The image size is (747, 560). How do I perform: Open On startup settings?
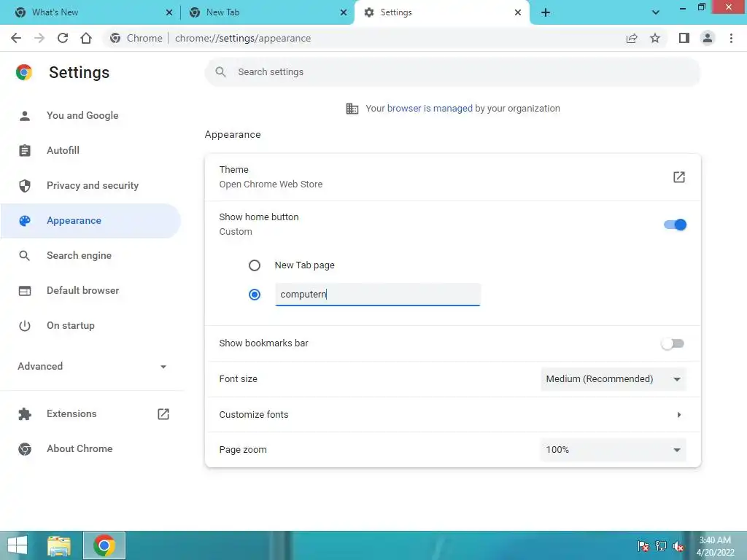[90, 326]
